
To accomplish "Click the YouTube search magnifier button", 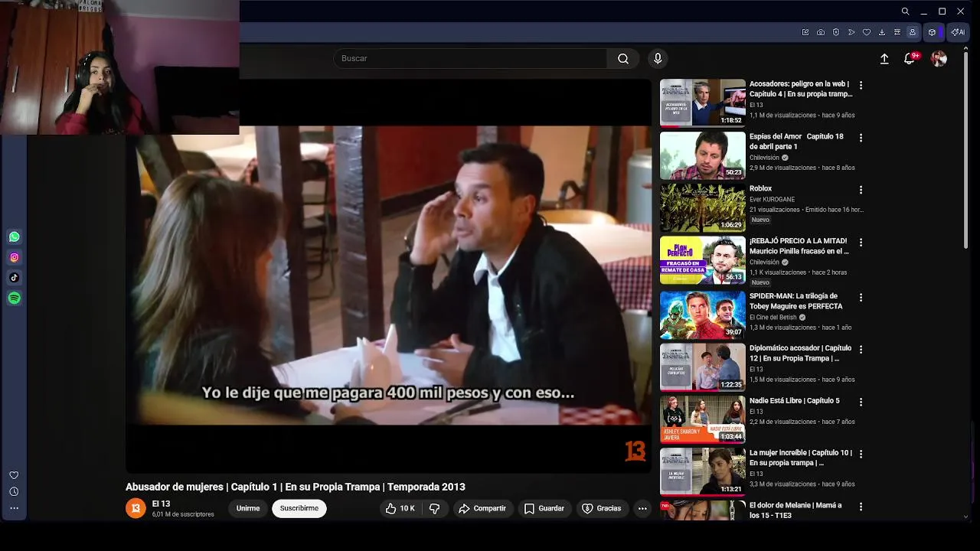I will (623, 59).
